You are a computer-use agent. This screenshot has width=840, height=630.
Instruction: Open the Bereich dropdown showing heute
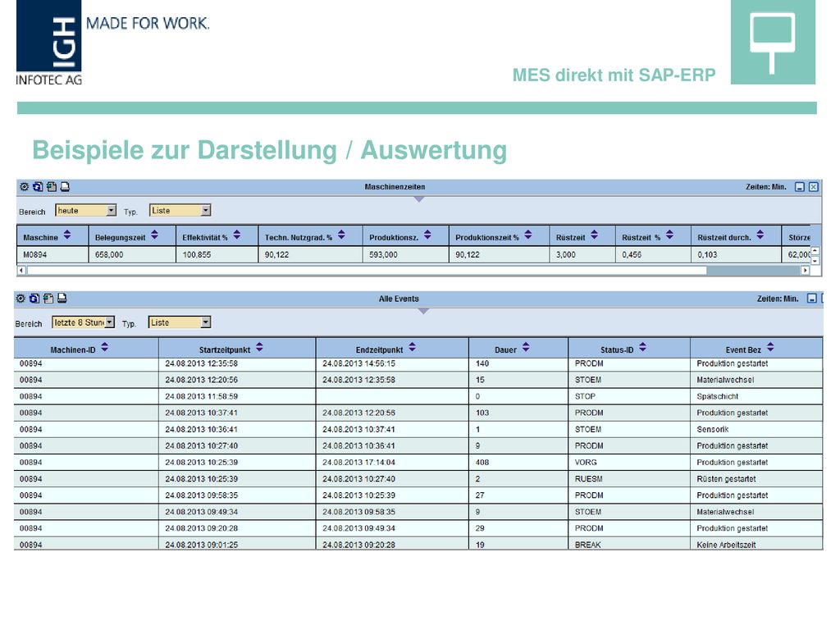point(85,211)
